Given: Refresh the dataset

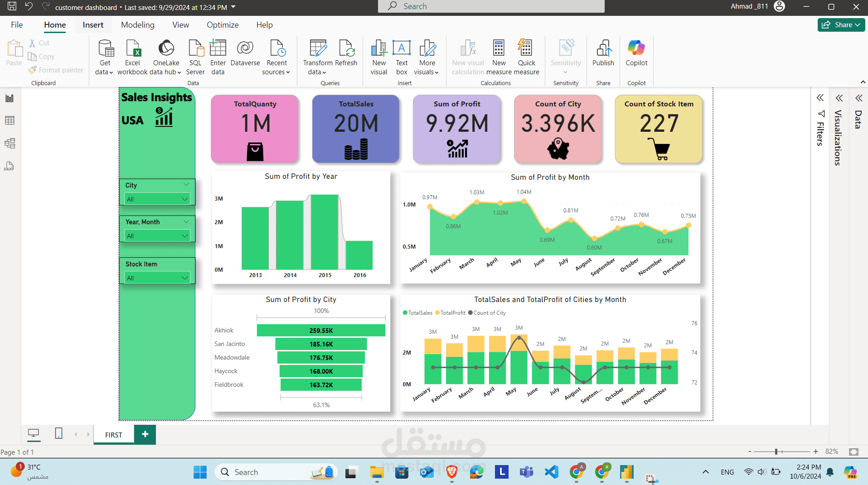Looking at the screenshot, I should 346,53.
